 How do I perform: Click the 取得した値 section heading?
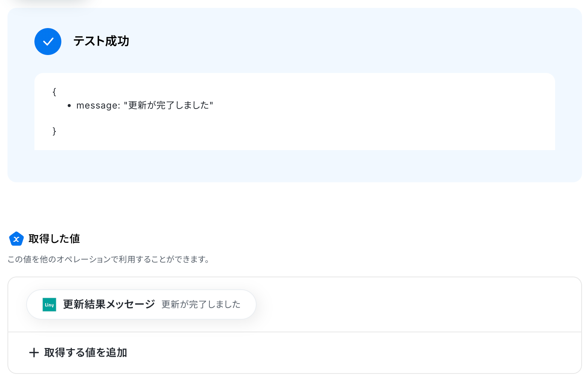[54, 239]
